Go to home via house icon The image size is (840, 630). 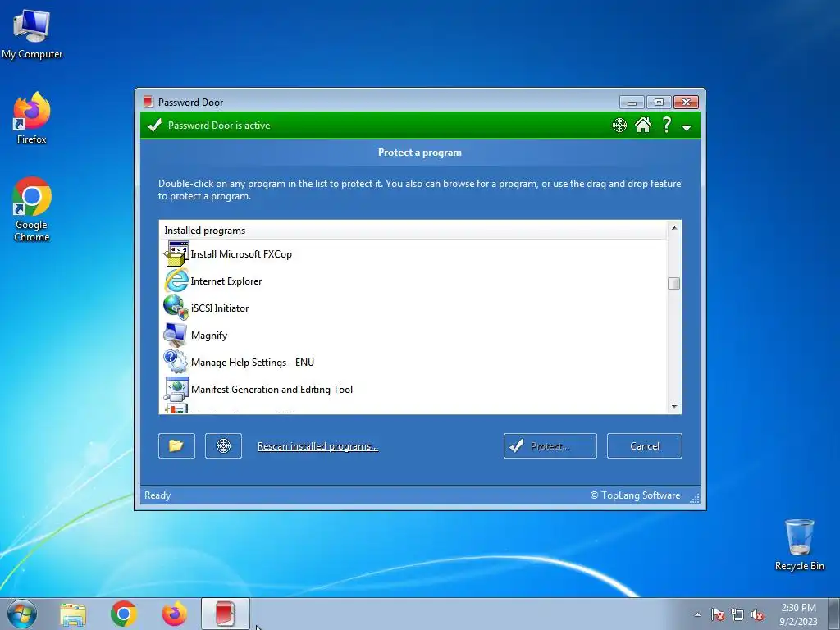tap(643, 125)
